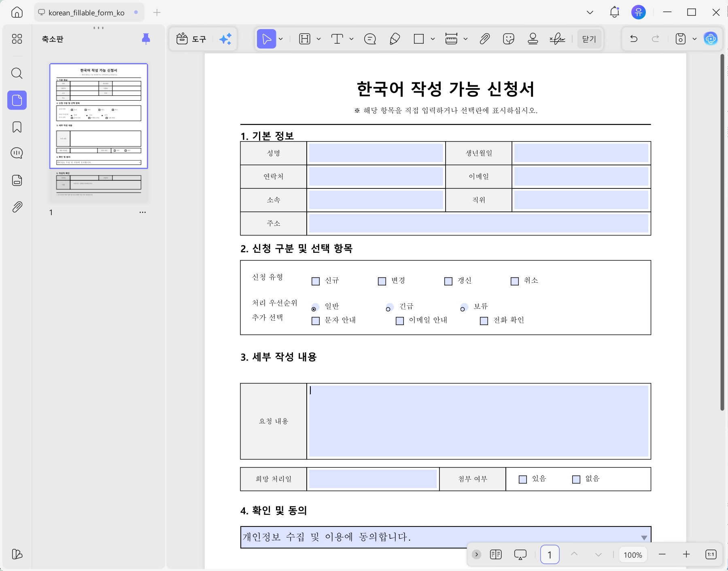Open page 1 thumbnail options menu
The height and width of the screenshot is (571, 728).
coord(142,212)
